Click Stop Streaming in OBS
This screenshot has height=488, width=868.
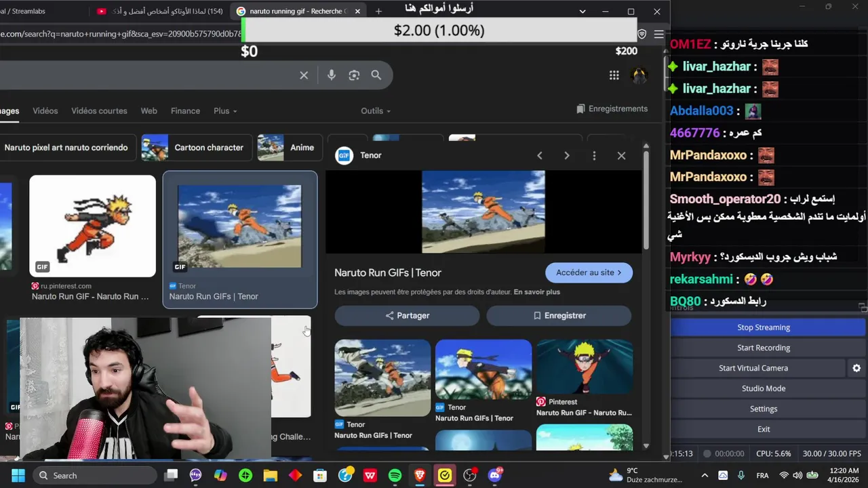click(764, 327)
